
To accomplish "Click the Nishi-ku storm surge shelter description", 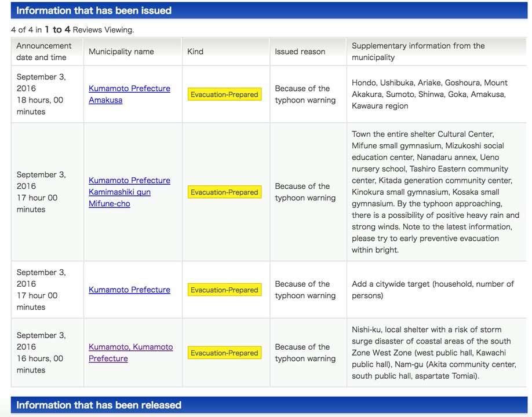I will 433,352.
